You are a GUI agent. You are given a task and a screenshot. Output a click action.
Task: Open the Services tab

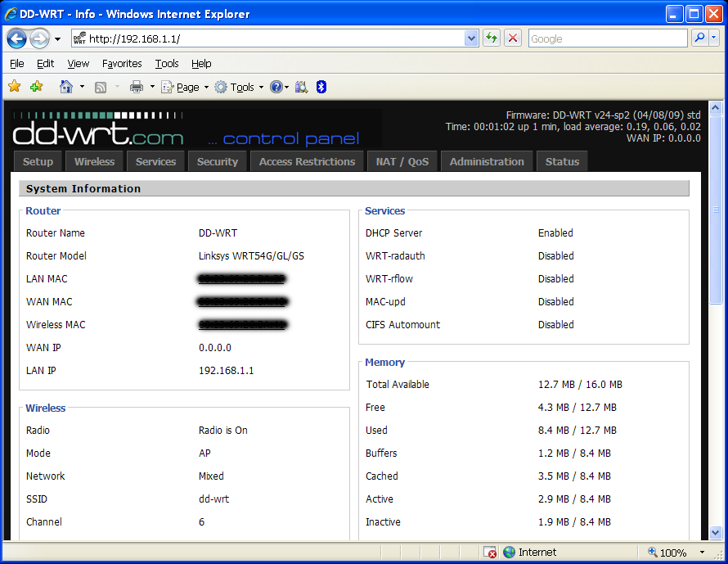coord(156,161)
